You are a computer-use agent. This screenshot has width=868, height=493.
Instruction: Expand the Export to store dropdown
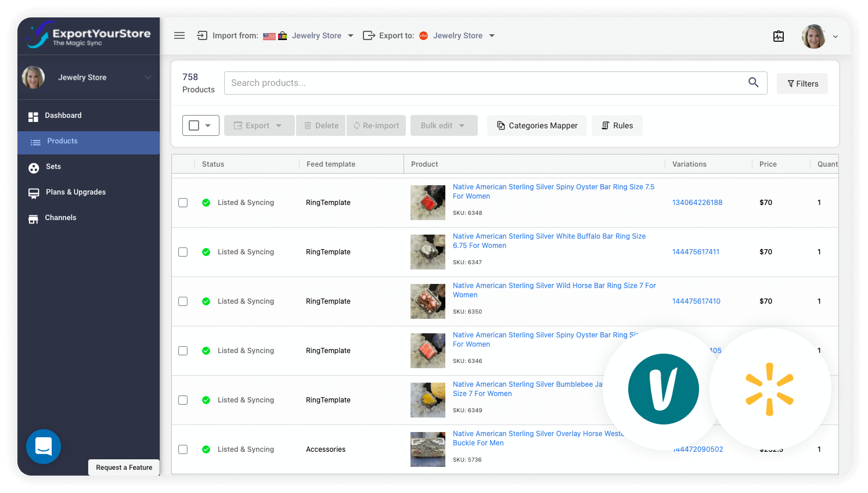(491, 35)
